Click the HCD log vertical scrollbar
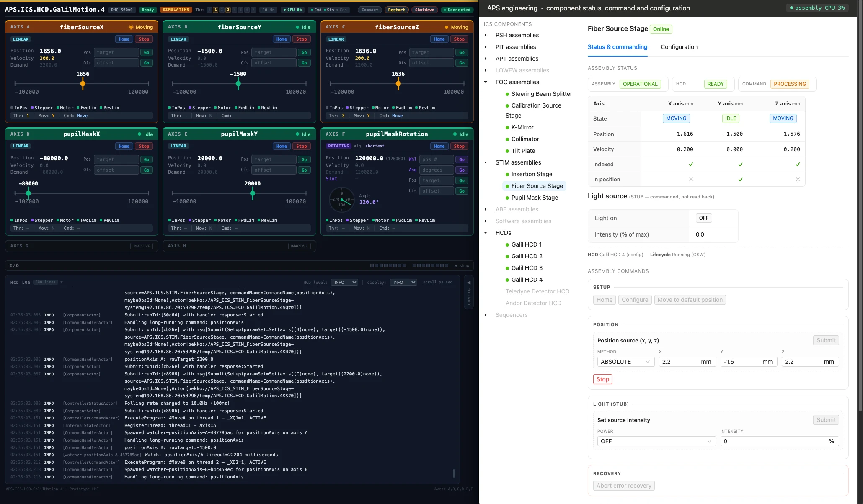The height and width of the screenshot is (504, 863). tap(454, 473)
